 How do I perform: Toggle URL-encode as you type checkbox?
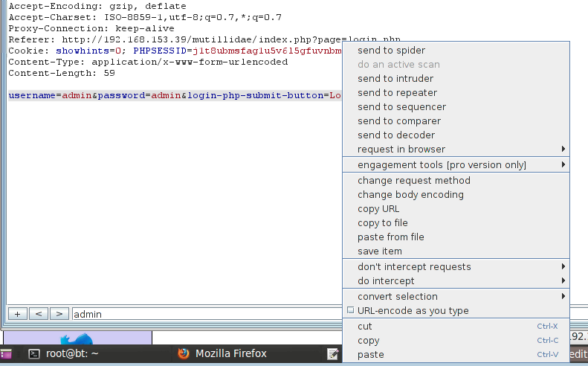[351, 311]
